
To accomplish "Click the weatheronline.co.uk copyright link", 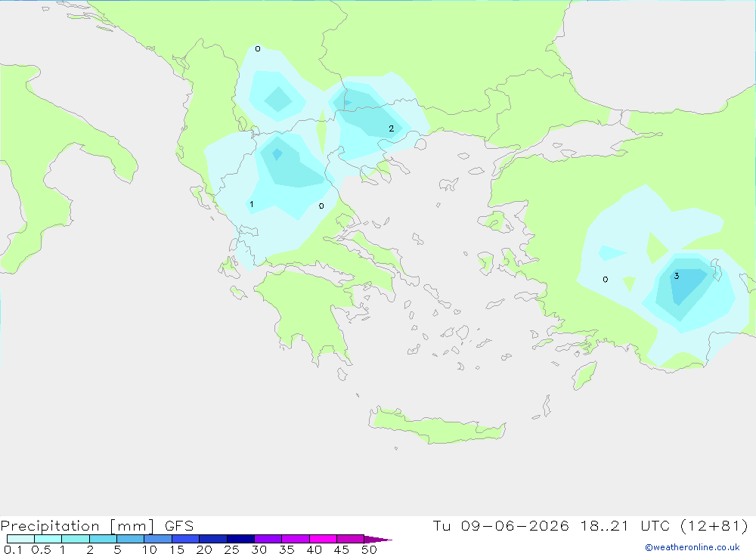I will coord(692,547).
